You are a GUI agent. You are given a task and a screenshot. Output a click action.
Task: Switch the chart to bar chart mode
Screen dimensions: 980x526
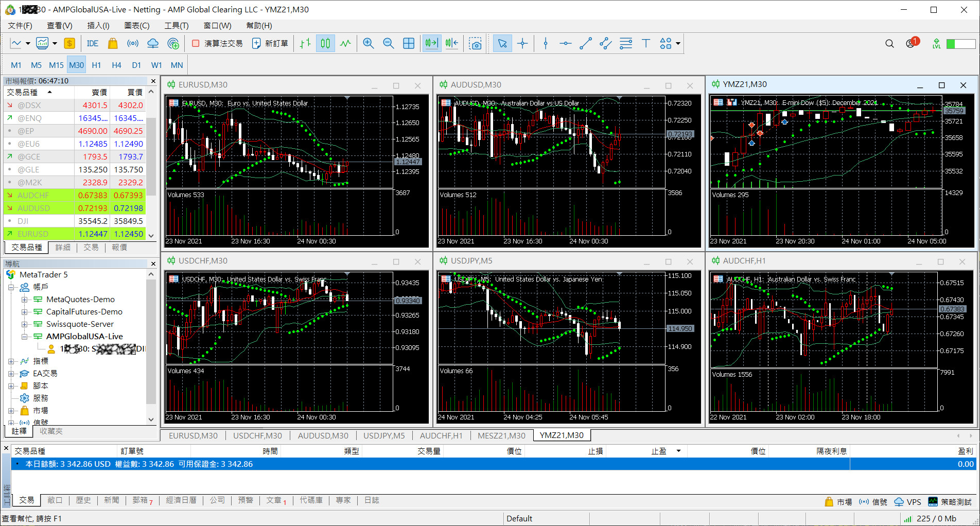(x=305, y=44)
